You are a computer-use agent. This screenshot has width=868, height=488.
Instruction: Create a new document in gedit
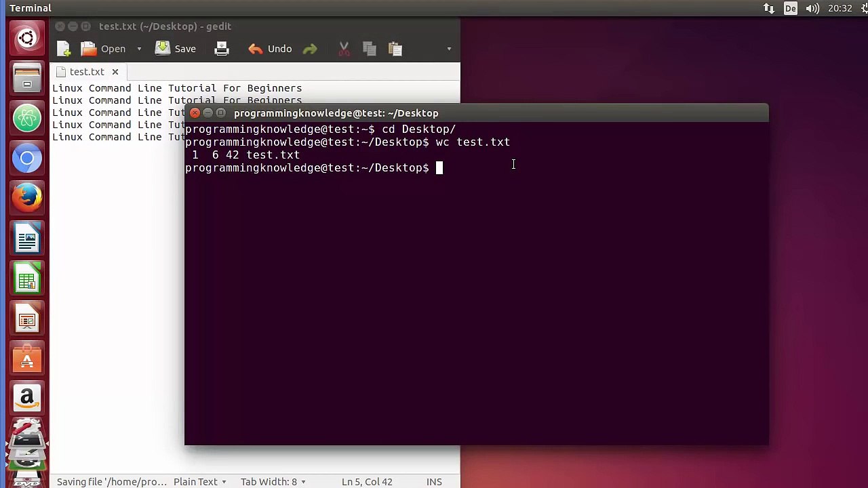(64, 49)
